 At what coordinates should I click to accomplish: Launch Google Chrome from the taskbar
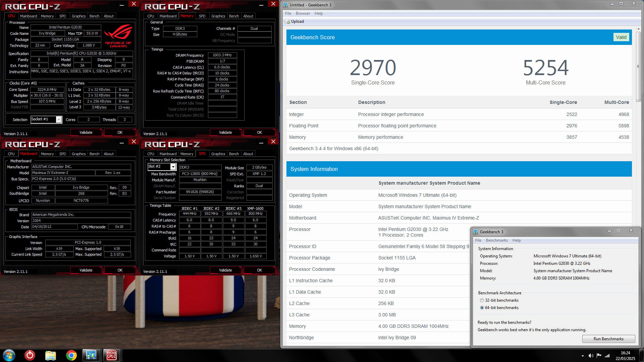[71, 355]
